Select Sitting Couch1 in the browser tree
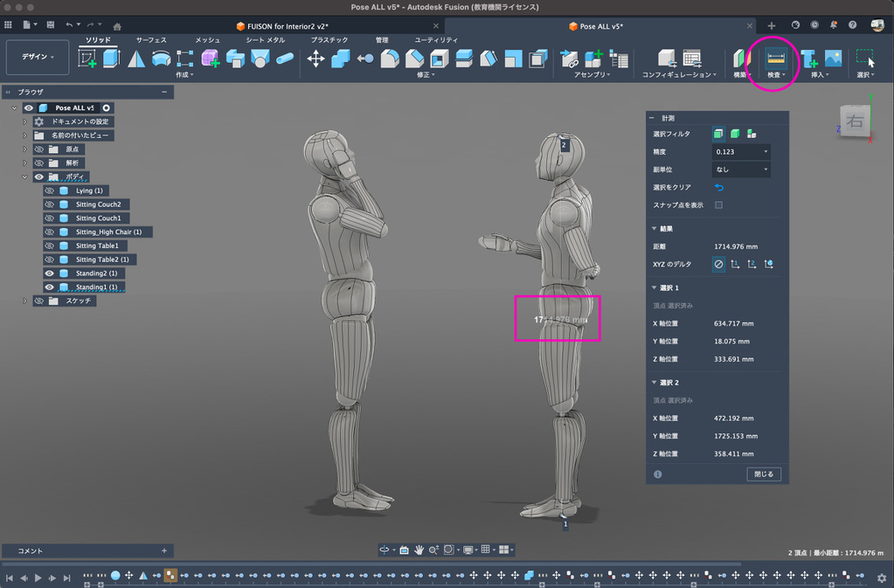Viewport: 894px width, 588px height. click(x=98, y=218)
